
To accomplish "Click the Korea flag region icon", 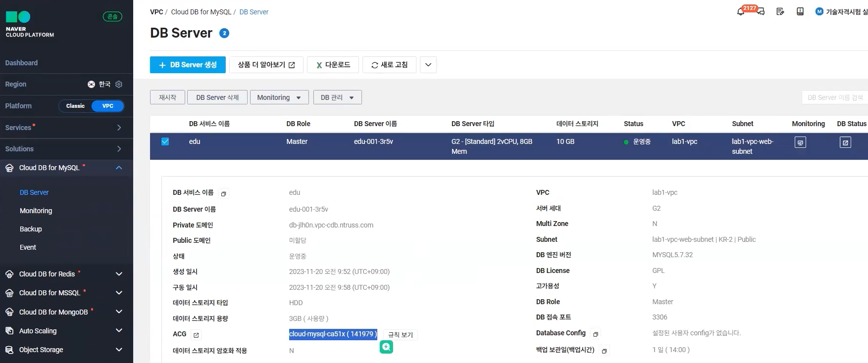I will (x=91, y=84).
